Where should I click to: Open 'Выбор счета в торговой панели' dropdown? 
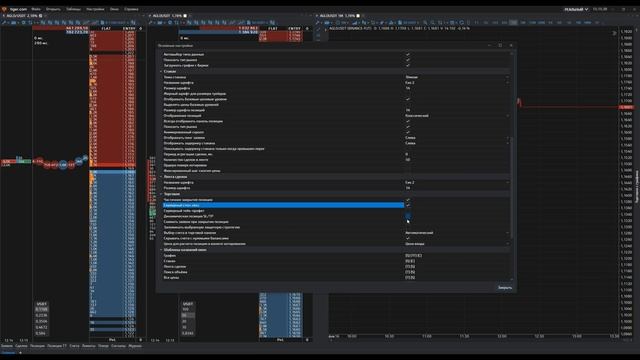[457, 233]
